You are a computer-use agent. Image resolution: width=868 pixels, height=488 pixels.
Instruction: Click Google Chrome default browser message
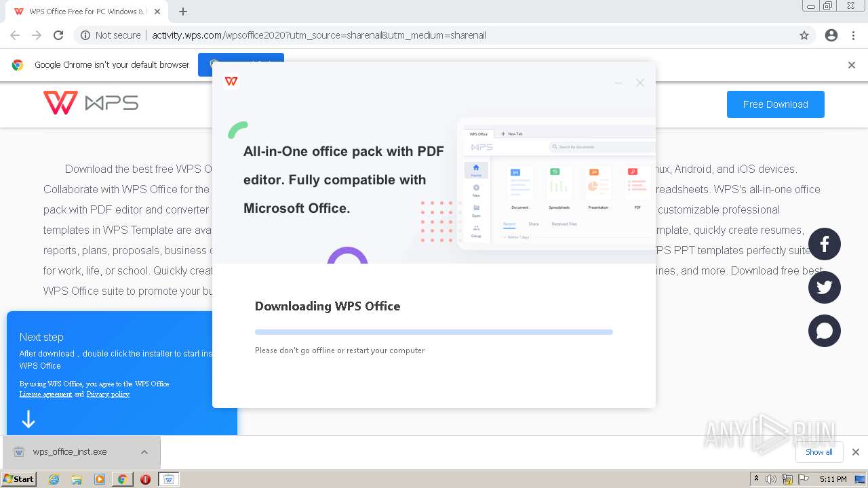(112, 65)
